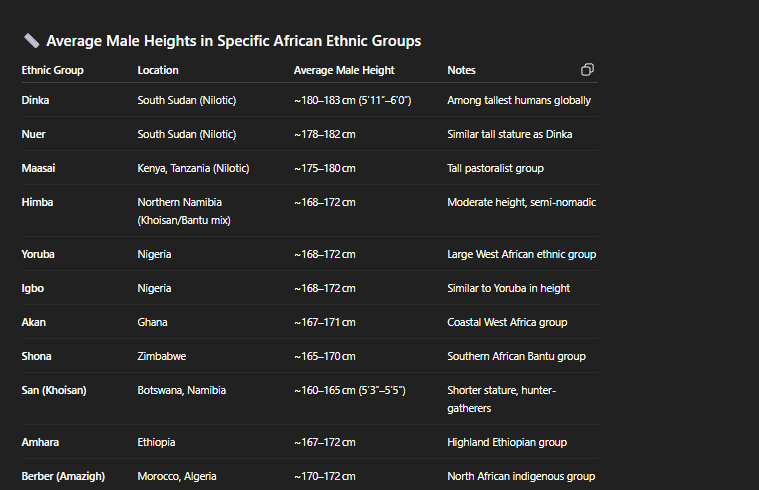Click the heading Average Male Heights title
759x490 pixels.
point(234,41)
